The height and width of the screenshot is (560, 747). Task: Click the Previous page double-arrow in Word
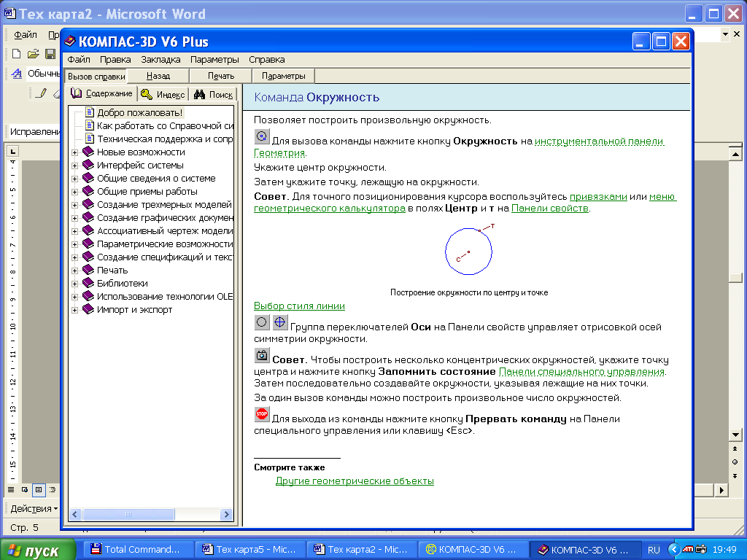(735, 448)
